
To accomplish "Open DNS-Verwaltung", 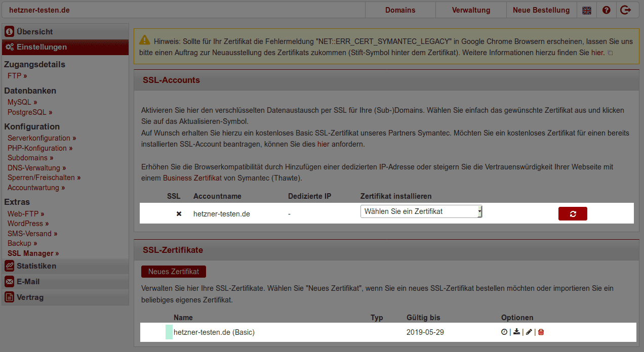I will click(x=37, y=168).
